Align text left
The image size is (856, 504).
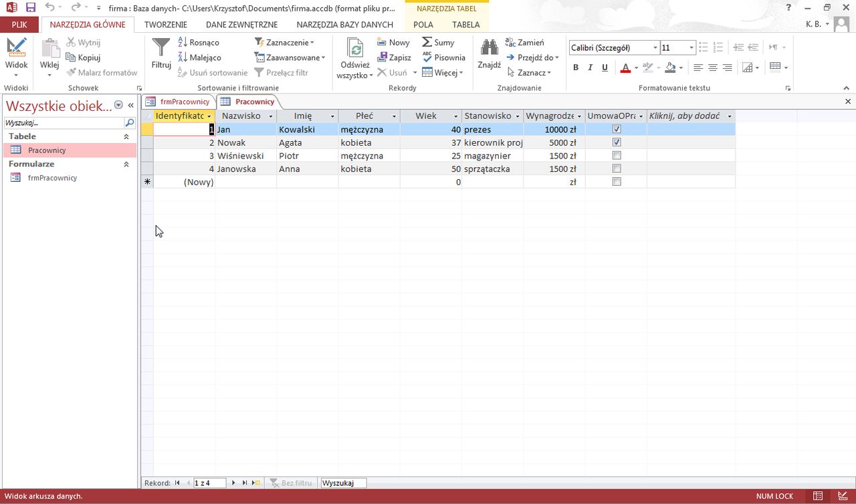(698, 68)
